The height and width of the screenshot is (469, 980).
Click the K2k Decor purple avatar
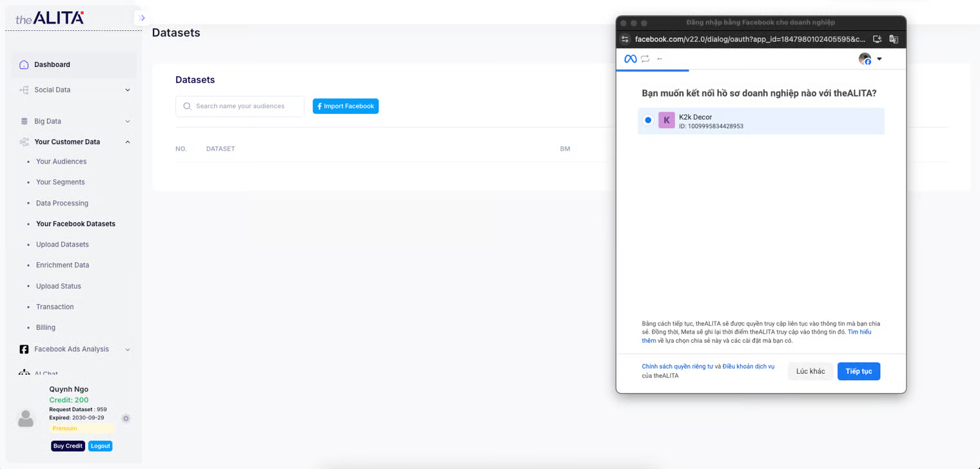(x=666, y=120)
